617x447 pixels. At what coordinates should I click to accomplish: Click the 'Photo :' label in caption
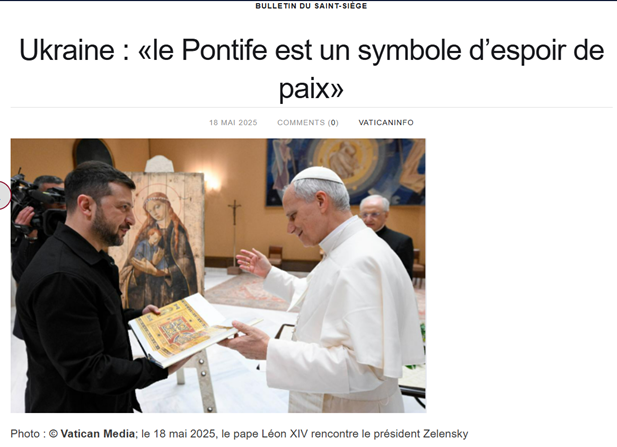[x=28, y=434]
